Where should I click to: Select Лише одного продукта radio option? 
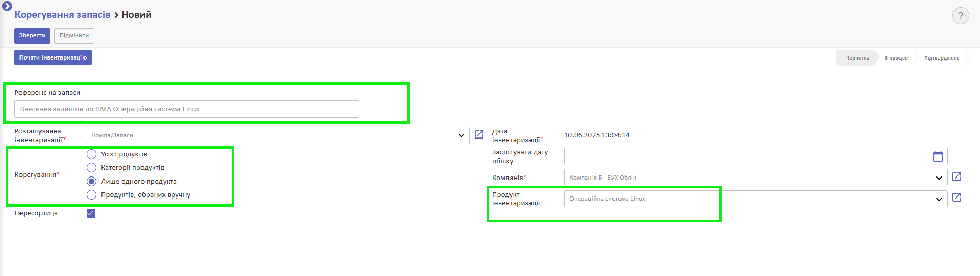coord(92,181)
